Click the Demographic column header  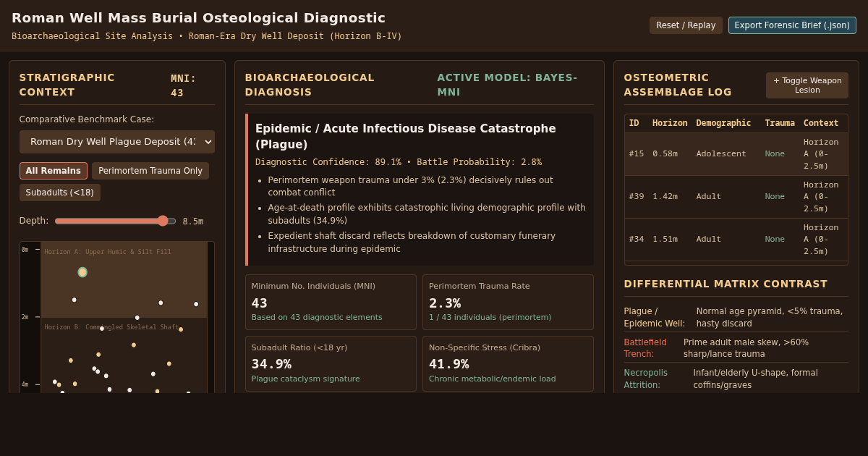pyautogui.click(x=723, y=123)
